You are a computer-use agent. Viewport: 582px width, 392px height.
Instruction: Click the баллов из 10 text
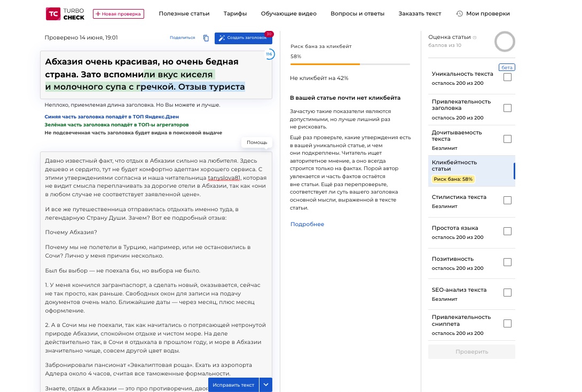[445, 45]
